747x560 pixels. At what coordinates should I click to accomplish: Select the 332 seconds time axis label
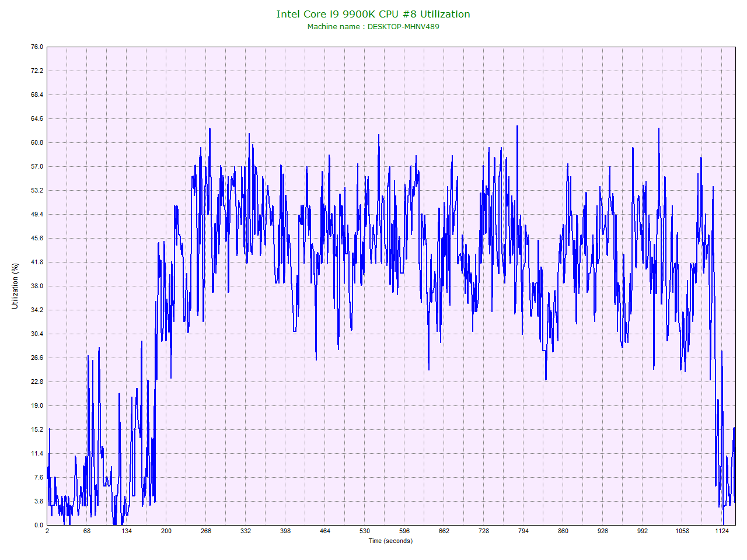[246, 531]
